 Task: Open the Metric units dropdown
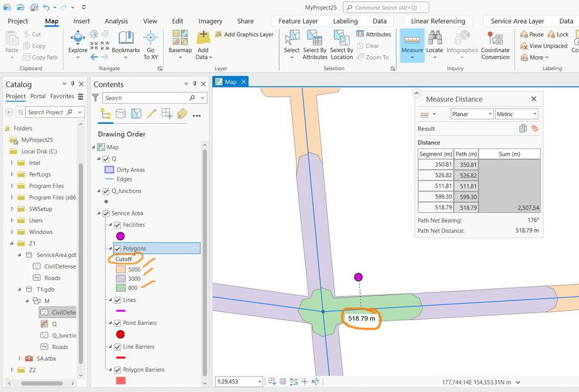click(516, 114)
